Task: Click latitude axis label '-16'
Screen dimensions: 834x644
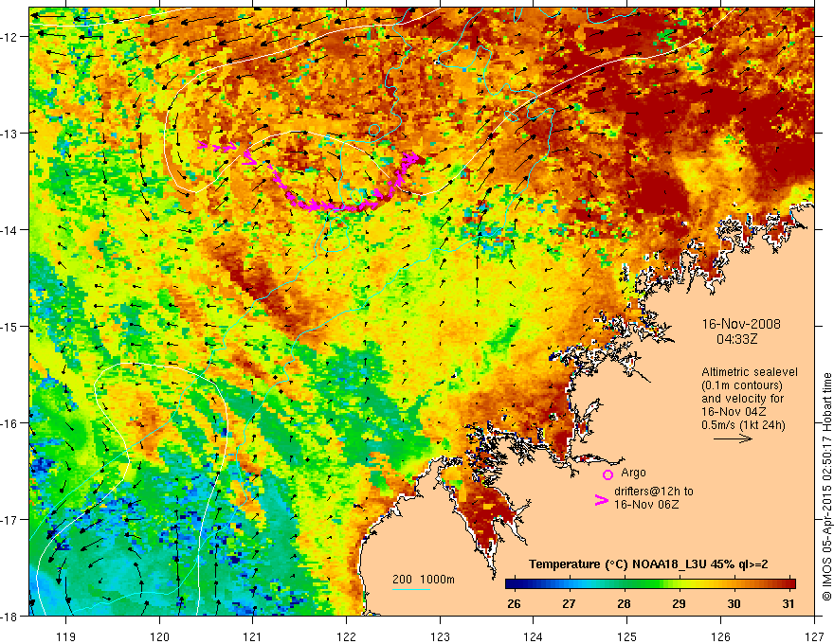Action: tap(9, 423)
